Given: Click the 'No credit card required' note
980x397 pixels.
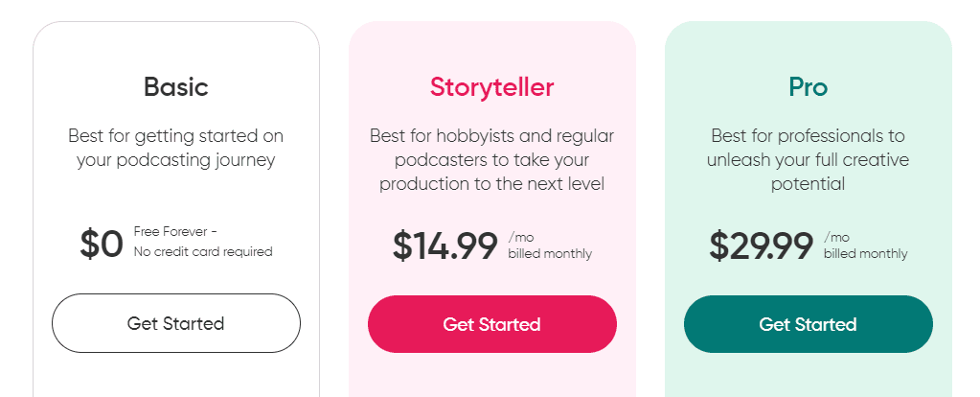Looking at the screenshot, I should [x=203, y=251].
